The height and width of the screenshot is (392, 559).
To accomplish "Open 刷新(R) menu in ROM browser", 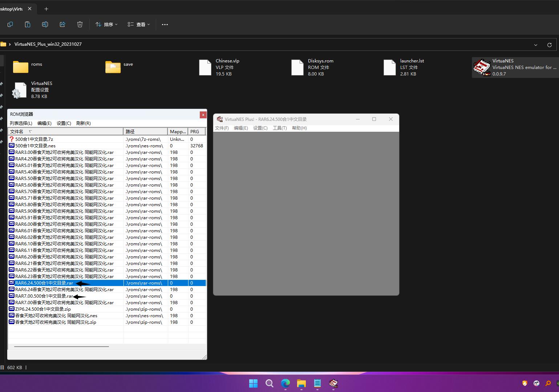I will pos(84,123).
